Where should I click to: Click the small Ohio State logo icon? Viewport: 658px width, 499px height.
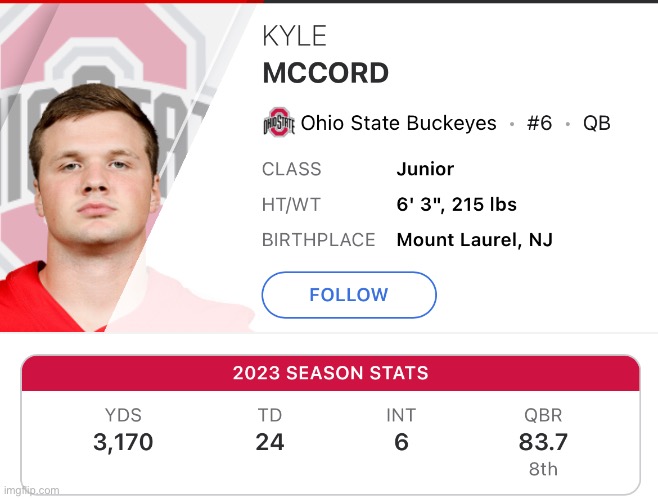tap(278, 124)
